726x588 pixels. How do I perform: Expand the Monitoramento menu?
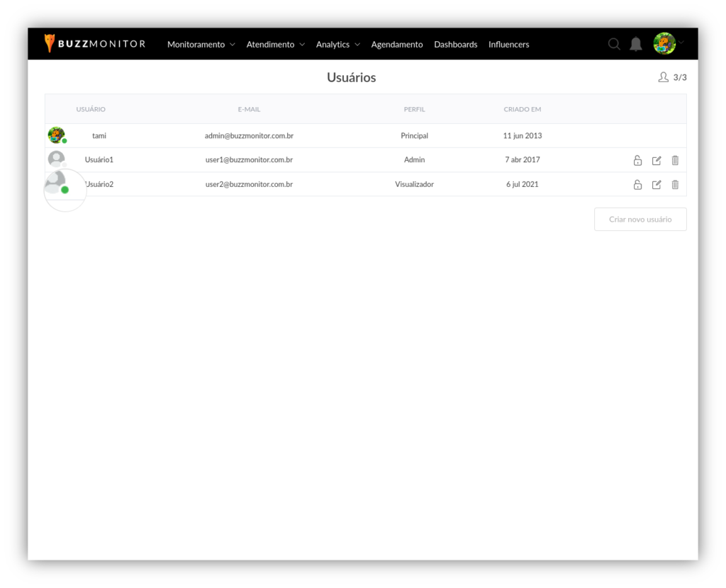point(201,45)
